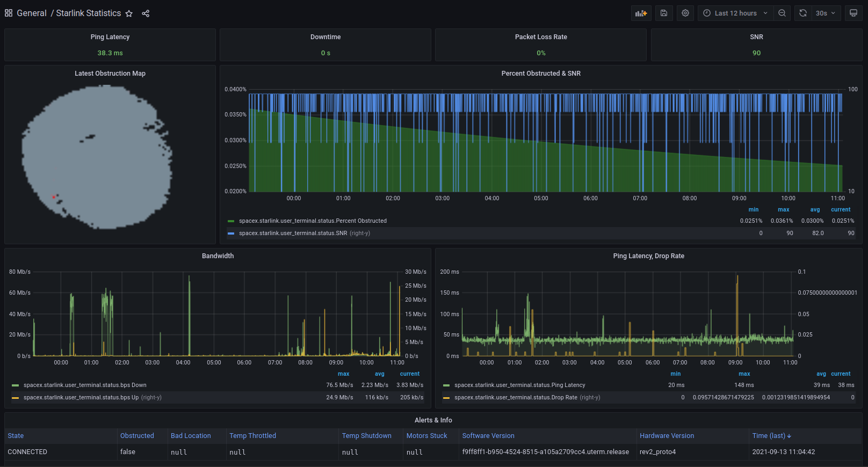
Task: Click the Packet Loss Rate 0% value
Action: point(541,53)
